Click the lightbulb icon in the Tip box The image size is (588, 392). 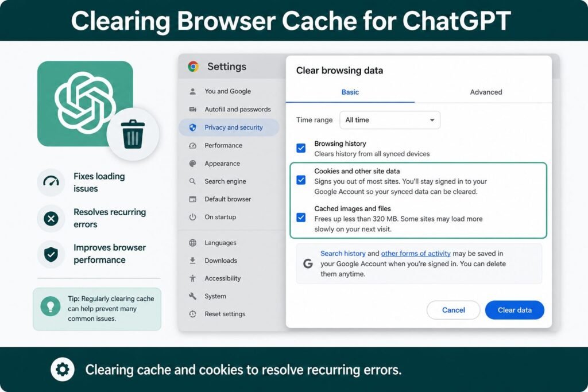[x=51, y=306]
